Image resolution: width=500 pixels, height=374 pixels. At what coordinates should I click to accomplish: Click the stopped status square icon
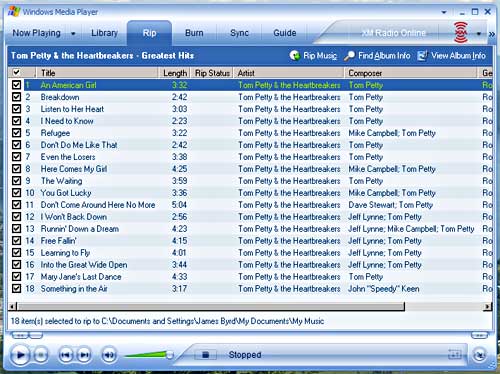coord(205,355)
